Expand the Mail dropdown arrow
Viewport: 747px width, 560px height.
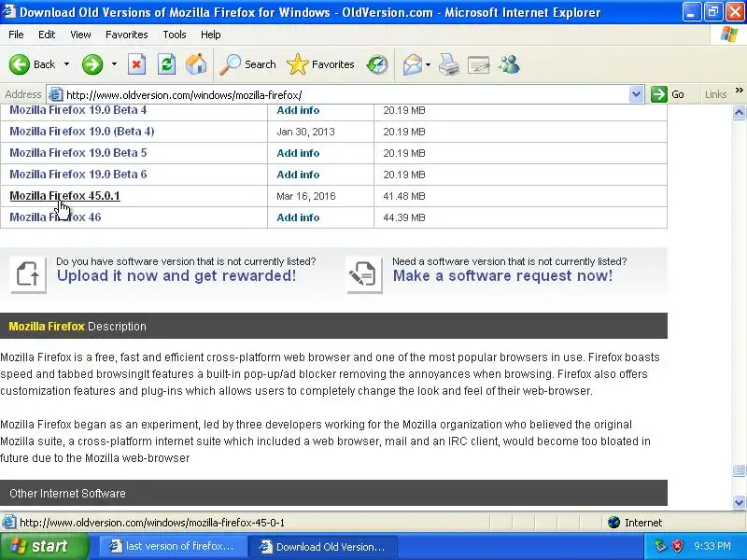[x=428, y=64]
